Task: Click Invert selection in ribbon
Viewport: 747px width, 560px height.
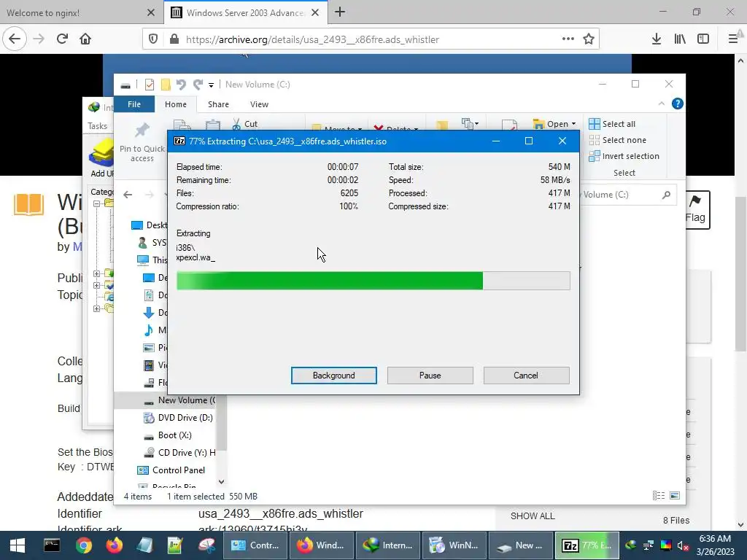Action: tap(624, 156)
